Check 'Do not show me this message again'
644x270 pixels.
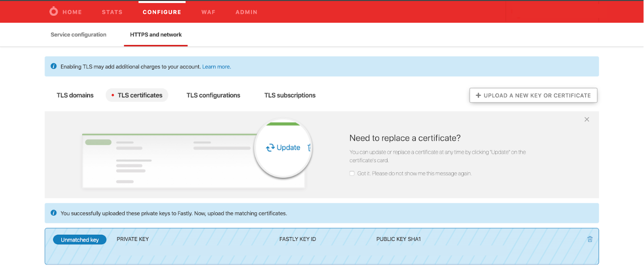352,174
